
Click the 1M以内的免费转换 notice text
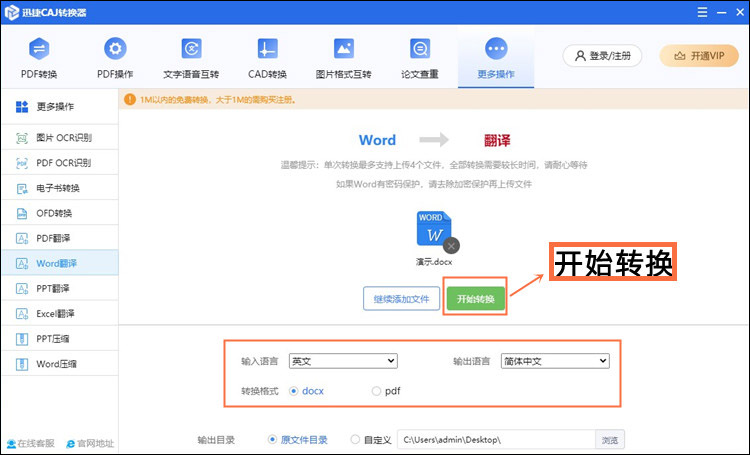click(218, 100)
